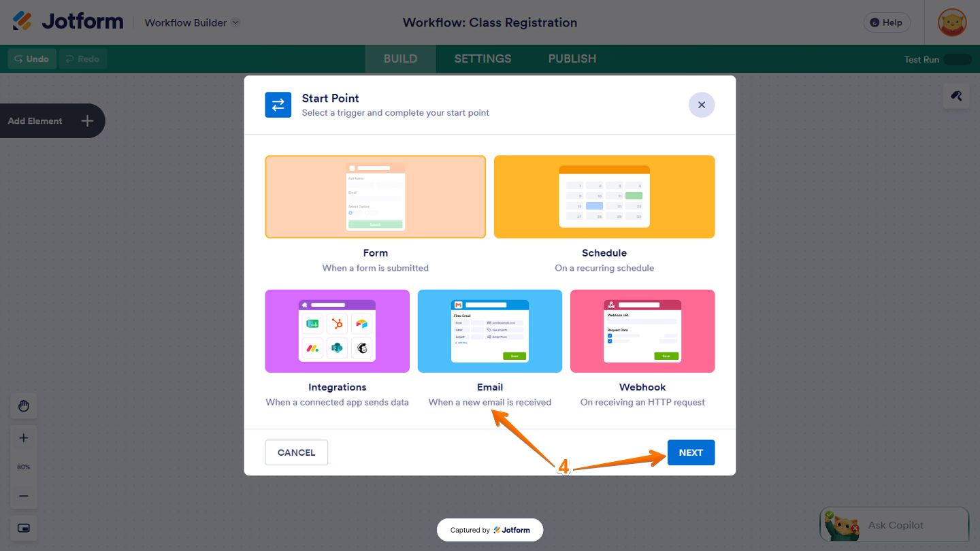
Task: Select the Schedule trigger card
Action: tap(604, 197)
